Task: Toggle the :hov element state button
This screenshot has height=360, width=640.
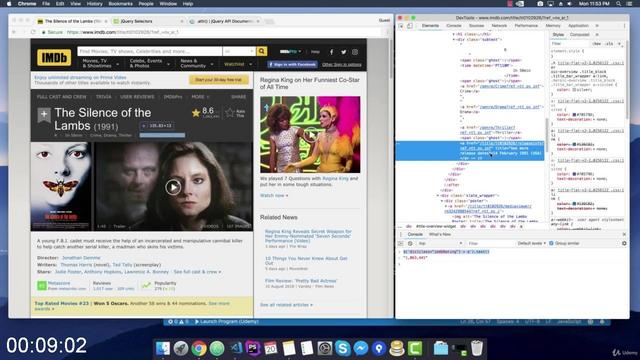Action: (x=597, y=43)
